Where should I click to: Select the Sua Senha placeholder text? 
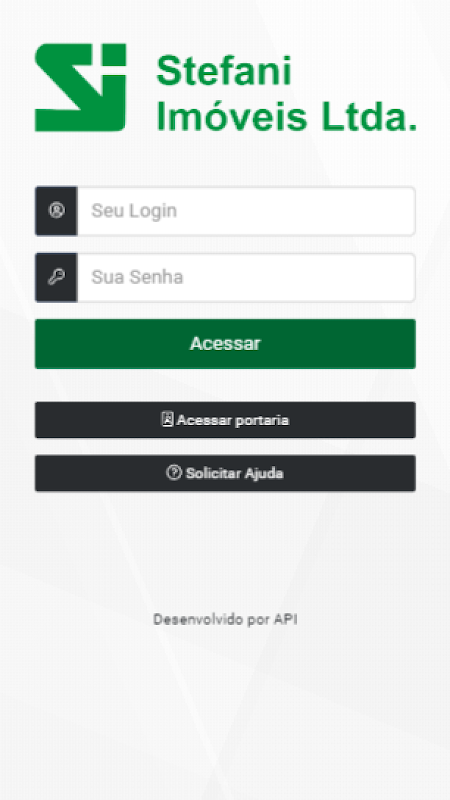pos(137,277)
